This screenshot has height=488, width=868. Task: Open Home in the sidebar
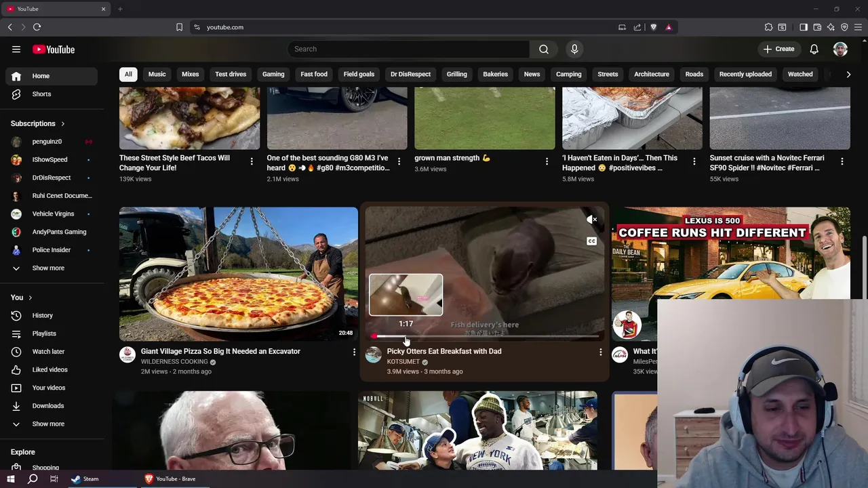[52, 76]
